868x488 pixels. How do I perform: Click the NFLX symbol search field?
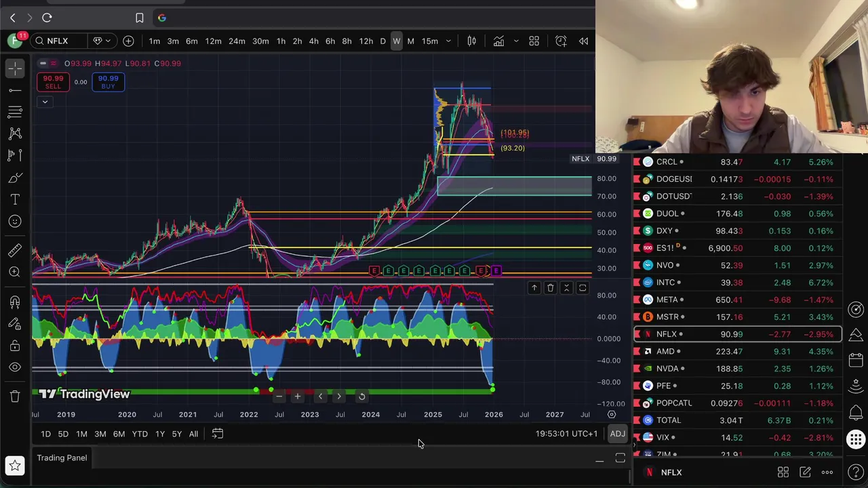click(x=58, y=41)
